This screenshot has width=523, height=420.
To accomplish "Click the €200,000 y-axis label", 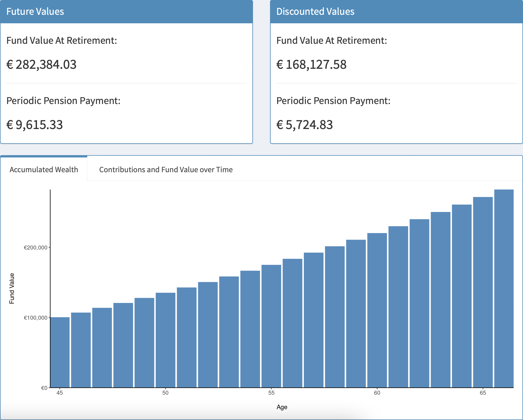I will [36, 248].
